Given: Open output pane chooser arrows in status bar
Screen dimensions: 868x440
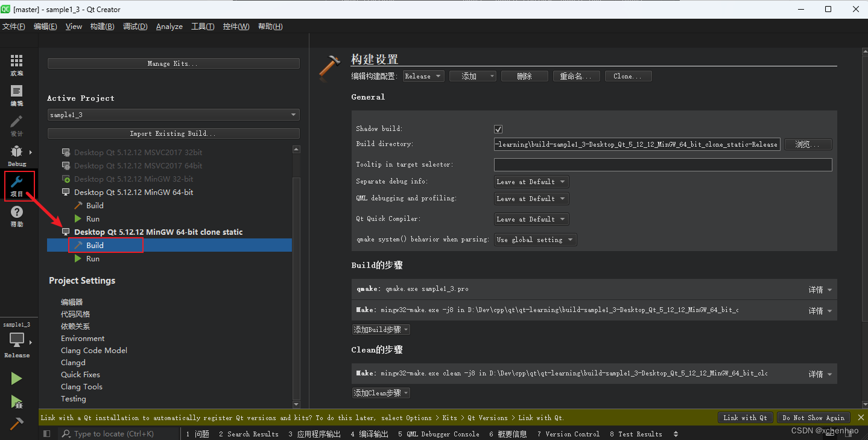Looking at the screenshot, I should pos(676,434).
